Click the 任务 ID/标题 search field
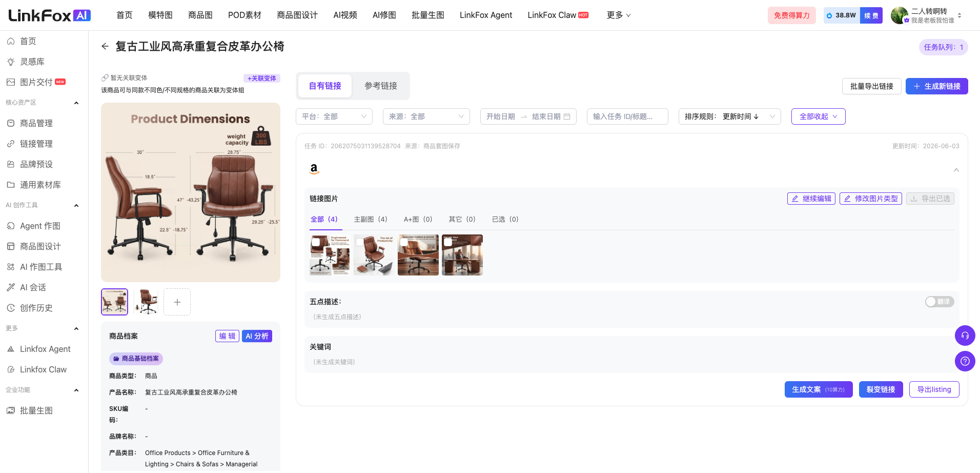Screen dimensions: 980x473 coord(627,116)
